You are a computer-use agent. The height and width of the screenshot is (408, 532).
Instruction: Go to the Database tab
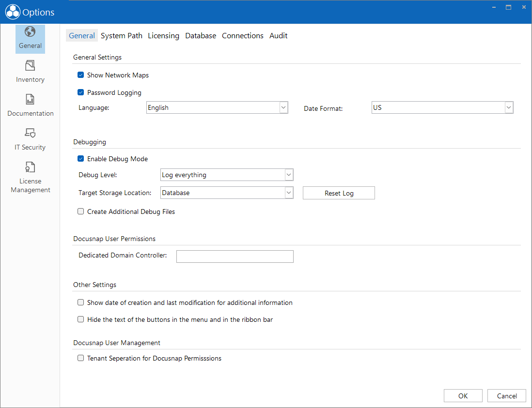coord(201,36)
